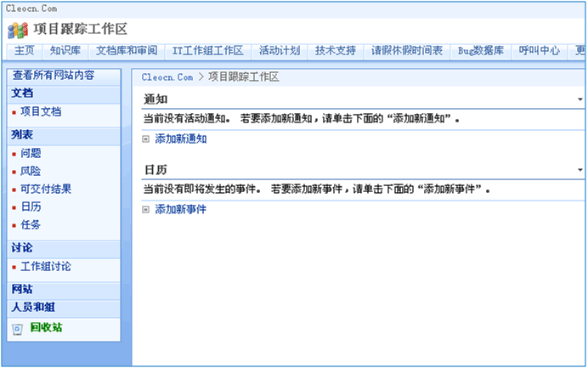This screenshot has width=588, height=368.
Task: Select the IT工作组工作区 tab
Action: pyautogui.click(x=207, y=51)
